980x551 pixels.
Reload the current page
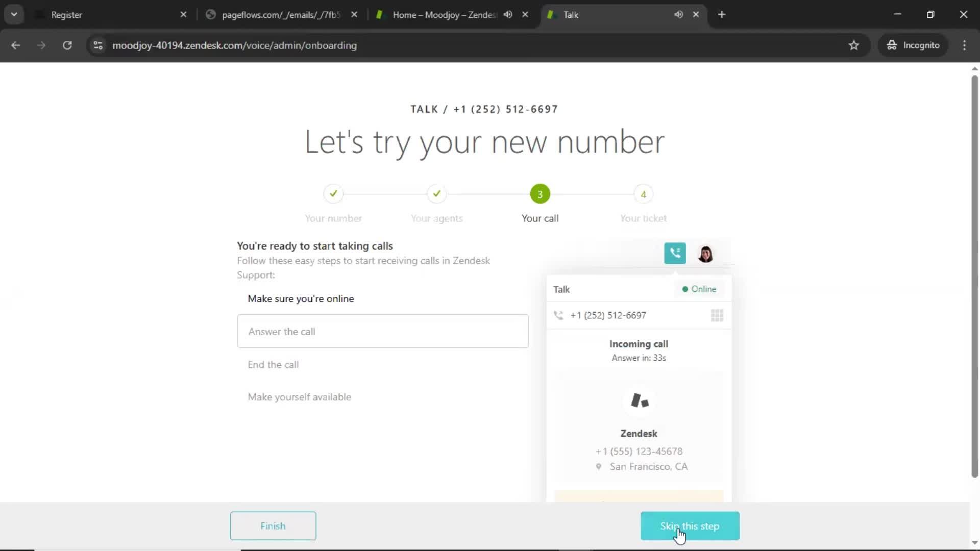[67, 45]
